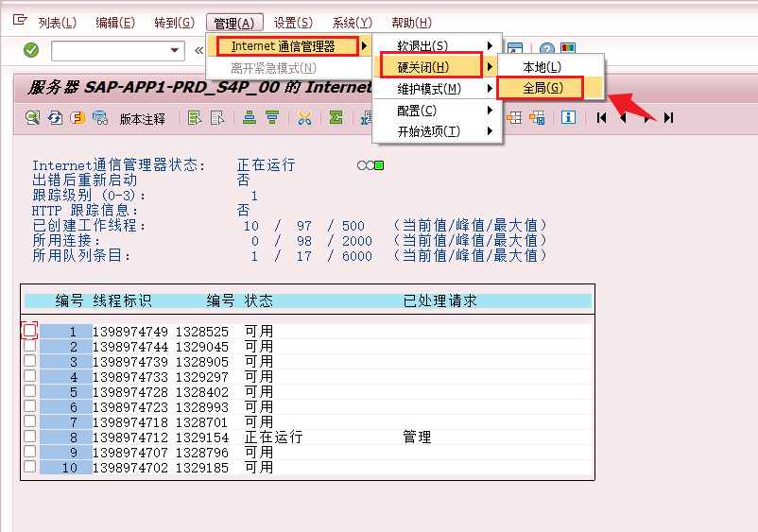The height and width of the screenshot is (532, 758).
Task: Click the blue Information icon
Action: [568, 117]
